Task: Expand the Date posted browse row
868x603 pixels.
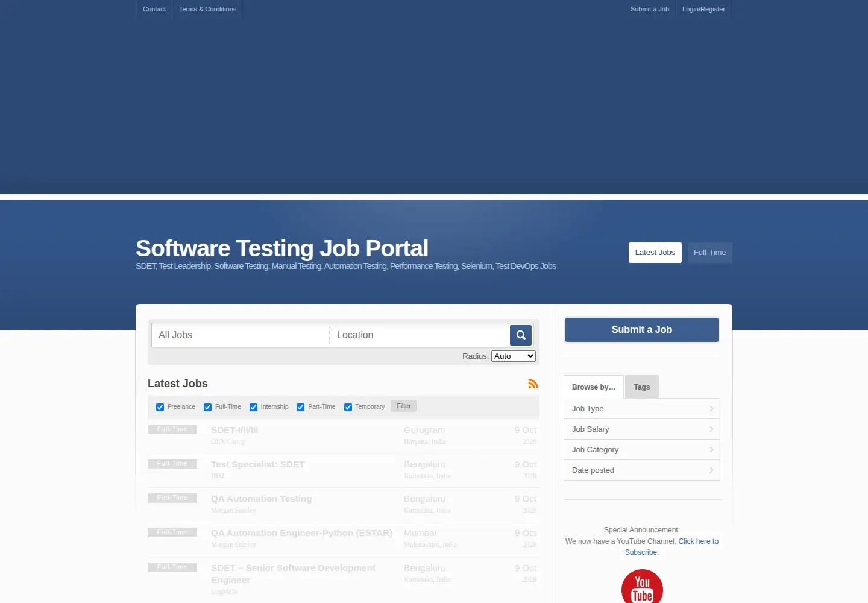Action: (x=642, y=470)
